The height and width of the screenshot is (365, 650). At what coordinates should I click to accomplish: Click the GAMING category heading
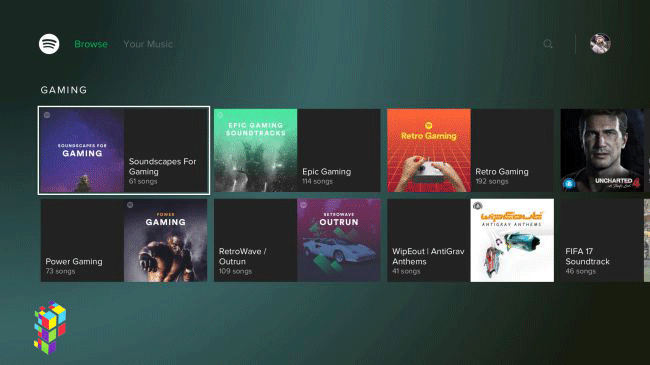(x=64, y=90)
